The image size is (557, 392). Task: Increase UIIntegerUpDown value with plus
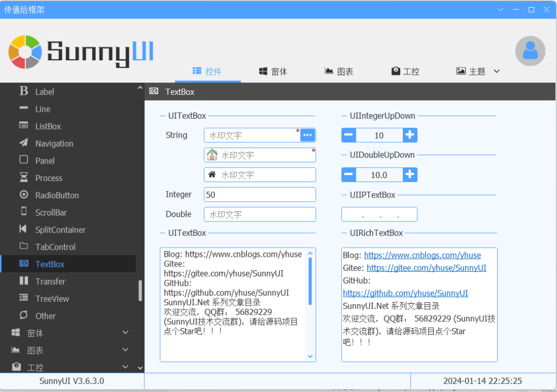[x=410, y=135]
